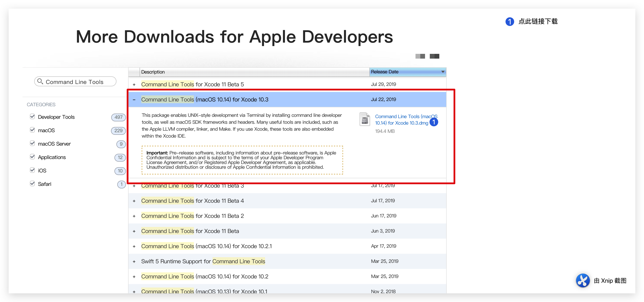Uncheck the macOS Server category
The width and height of the screenshot is (644, 302).
[x=32, y=143]
